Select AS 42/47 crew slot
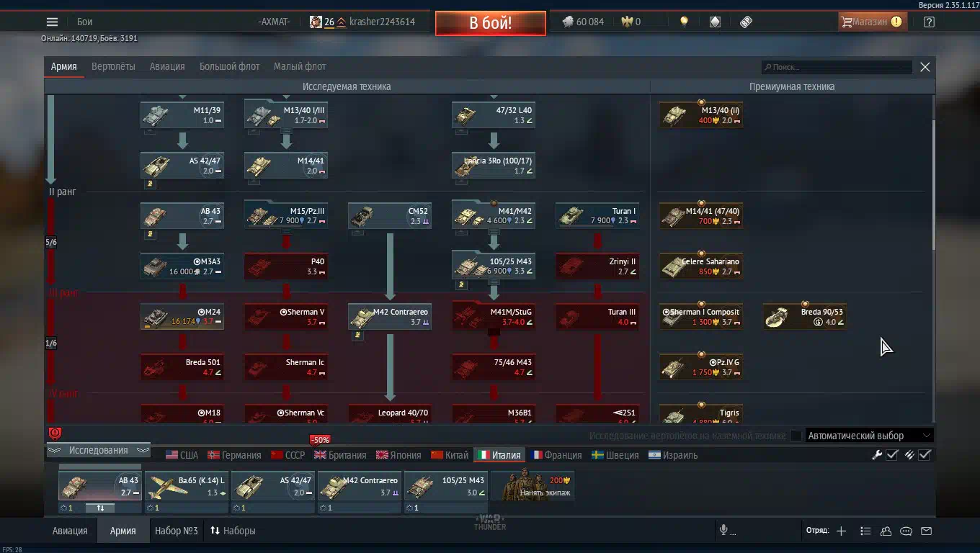This screenshot has width=980, height=553. [x=273, y=485]
